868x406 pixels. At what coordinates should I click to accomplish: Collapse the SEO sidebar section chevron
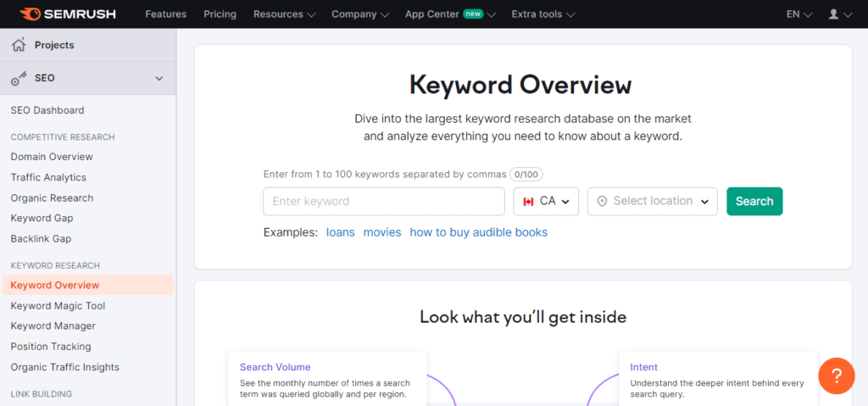coord(159,79)
